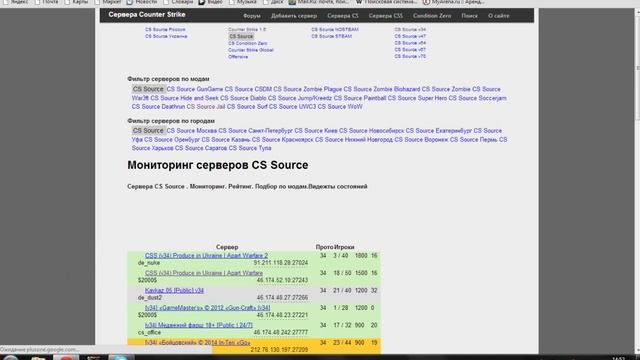
Task: Filter servers by CS Source Deathrun
Action: tap(158, 107)
